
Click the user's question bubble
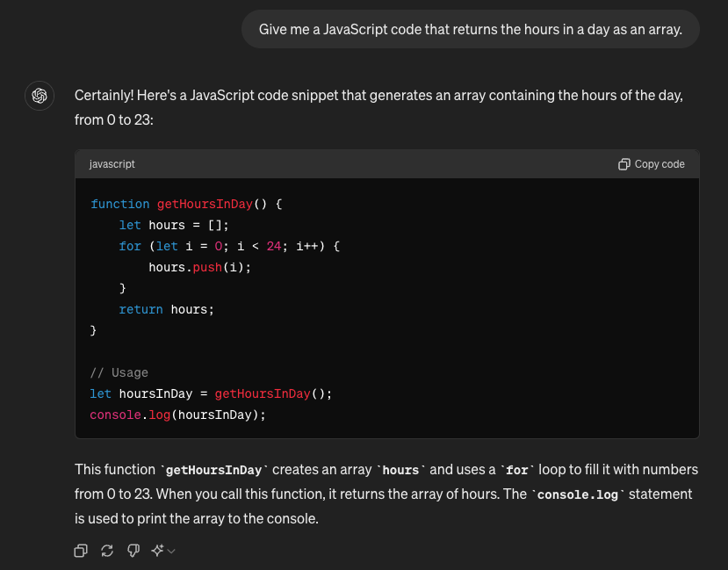click(x=471, y=29)
